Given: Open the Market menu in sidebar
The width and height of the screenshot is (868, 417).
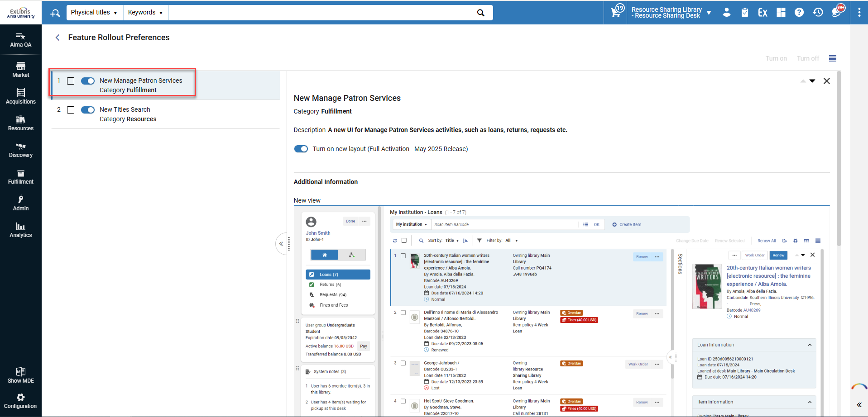Looking at the screenshot, I should [x=21, y=69].
